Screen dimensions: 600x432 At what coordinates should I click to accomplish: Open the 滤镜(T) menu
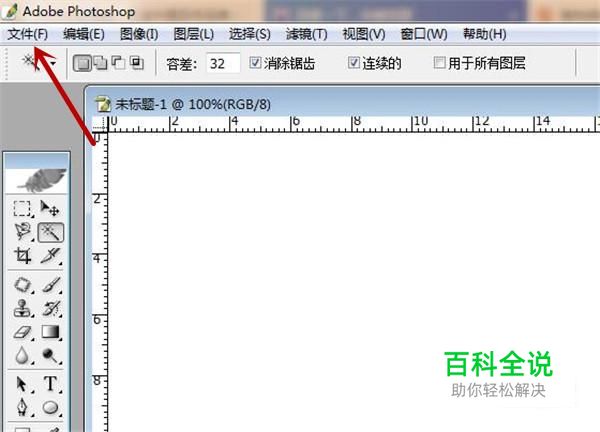click(307, 34)
